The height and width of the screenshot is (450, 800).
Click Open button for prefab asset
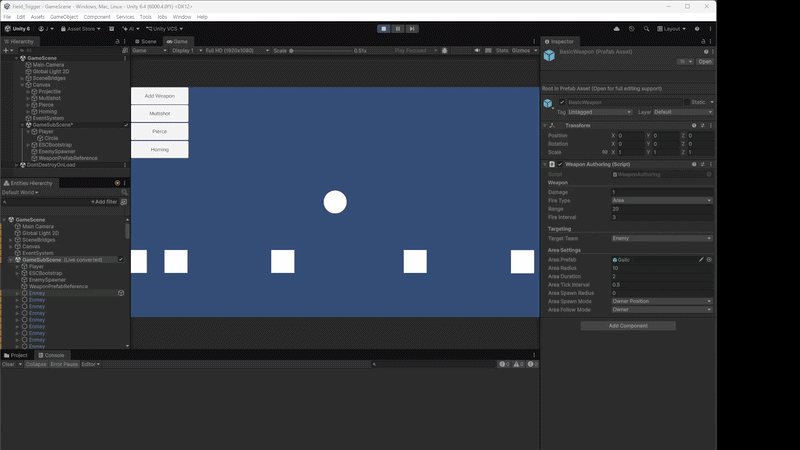tap(705, 62)
